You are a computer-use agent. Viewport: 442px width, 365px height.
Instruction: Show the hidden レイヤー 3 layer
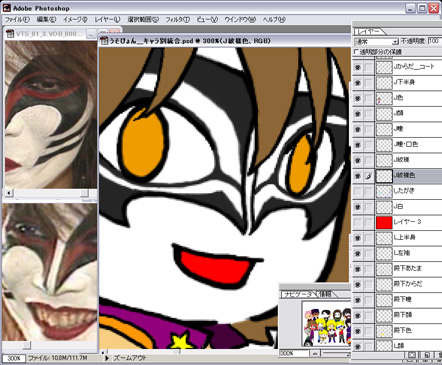tap(358, 222)
